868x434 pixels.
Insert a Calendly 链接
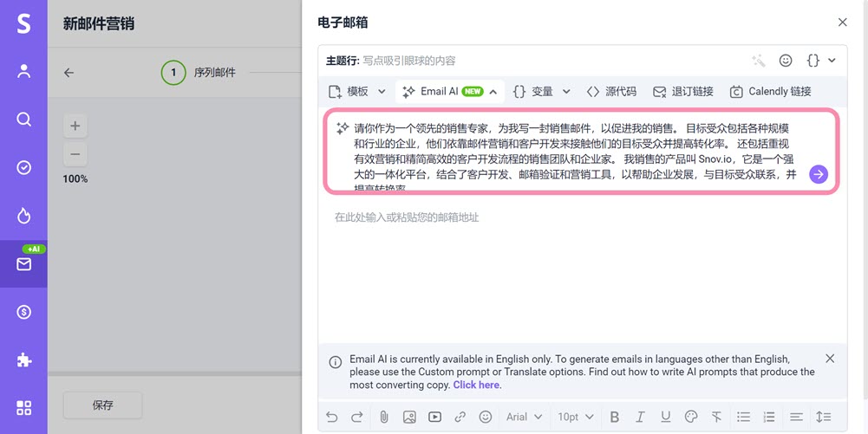[x=770, y=92]
